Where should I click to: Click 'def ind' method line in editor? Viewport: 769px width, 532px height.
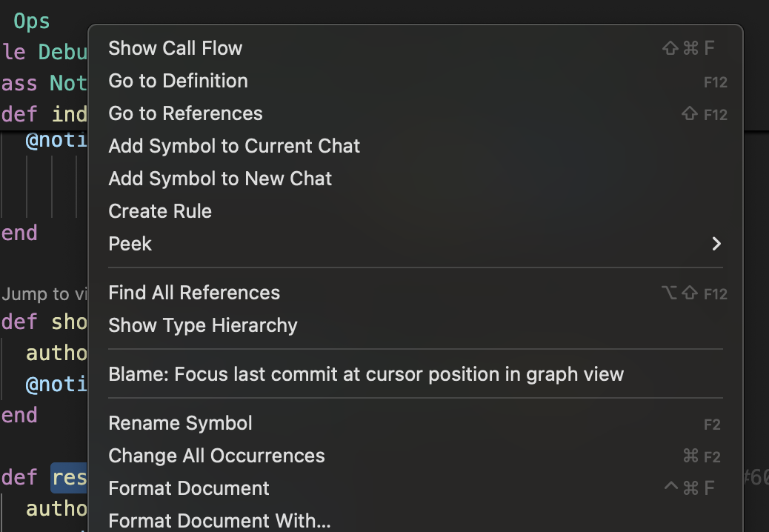tap(44, 115)
